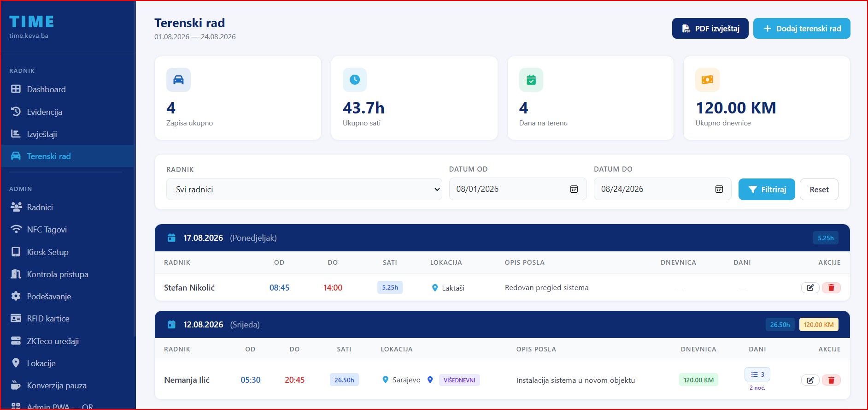The height and width of the screenshot is (410, 868).
Task: Go to Kontrola pristupa
Action: click(x=68, y=274)
